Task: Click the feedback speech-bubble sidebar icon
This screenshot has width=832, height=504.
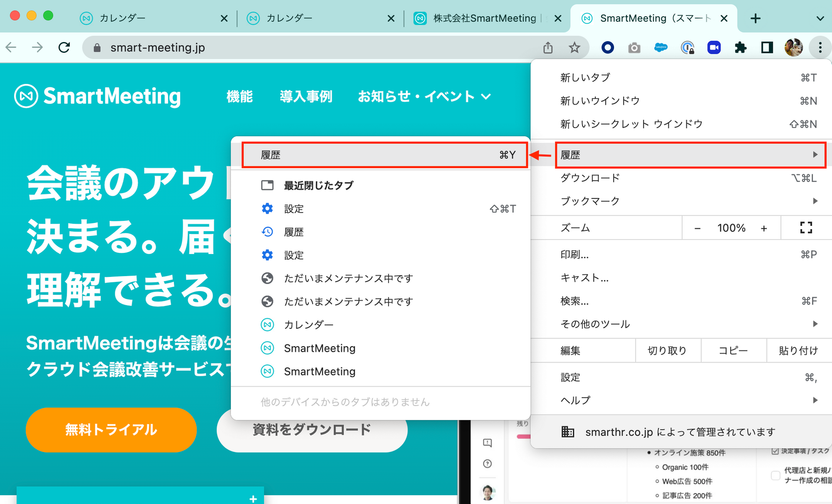Action: coord(488,442)
